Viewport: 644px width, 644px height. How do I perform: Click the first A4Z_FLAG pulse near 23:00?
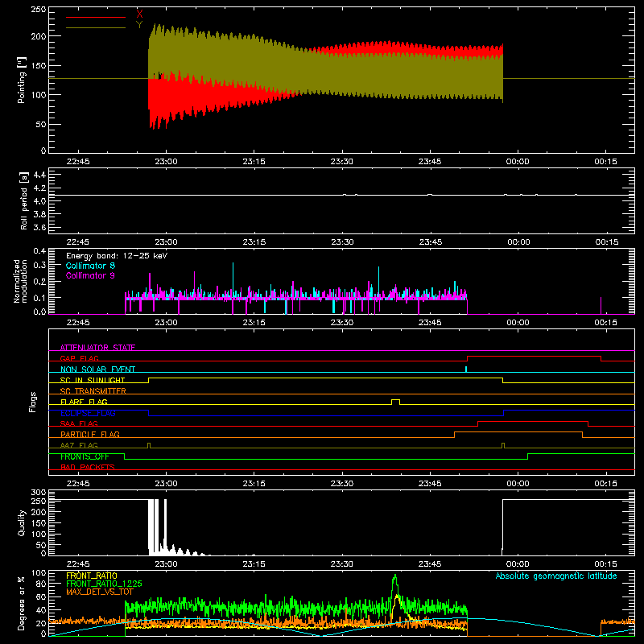149,445
